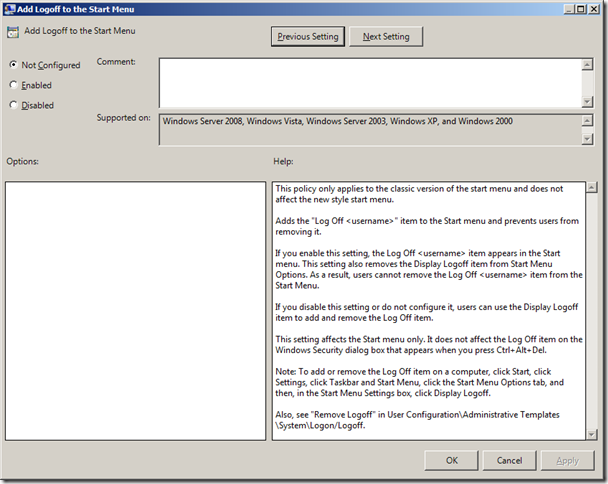Click the Comment box scroll down arrow
This screenshot has width=608, height=484.
tap(587, 101)
